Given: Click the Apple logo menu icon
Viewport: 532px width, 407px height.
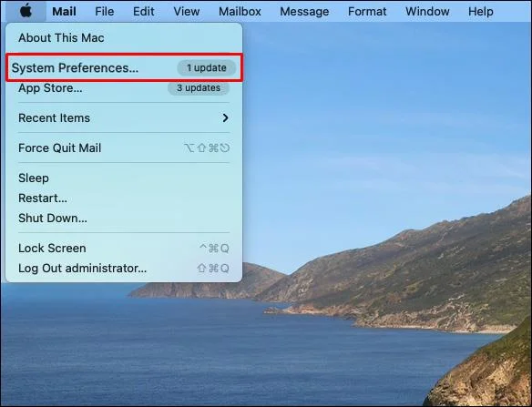Looking at the screenshot, I should click(26, 11).
